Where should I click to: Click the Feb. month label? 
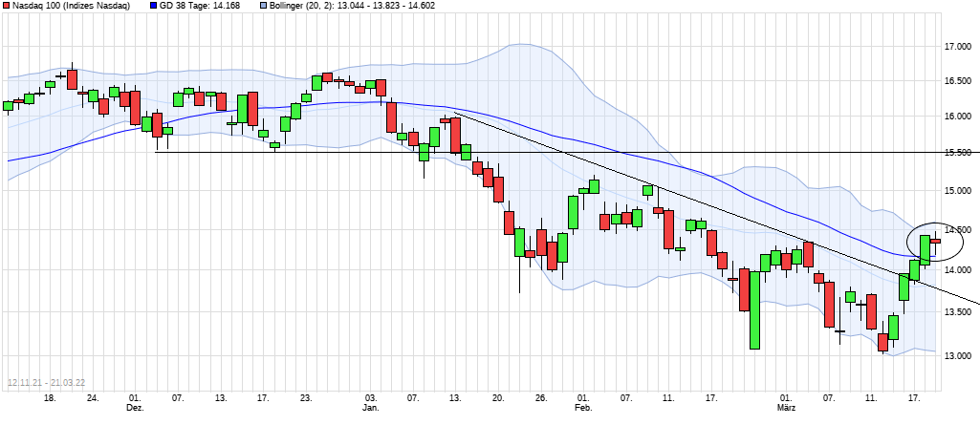coord(583,407)
